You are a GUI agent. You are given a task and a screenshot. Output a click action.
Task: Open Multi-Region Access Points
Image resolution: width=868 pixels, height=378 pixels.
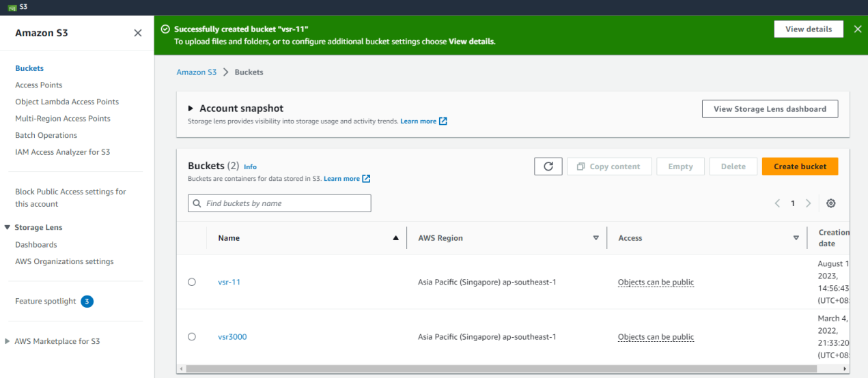63,119
